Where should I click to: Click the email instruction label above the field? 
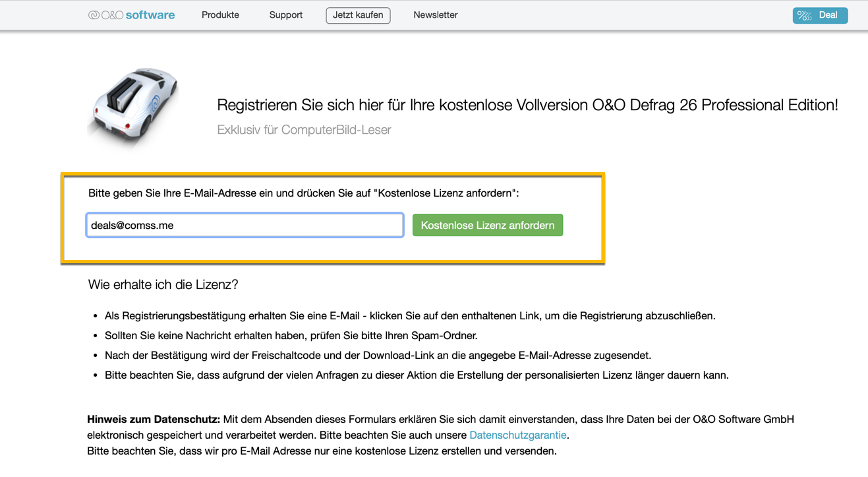point(303,193)
